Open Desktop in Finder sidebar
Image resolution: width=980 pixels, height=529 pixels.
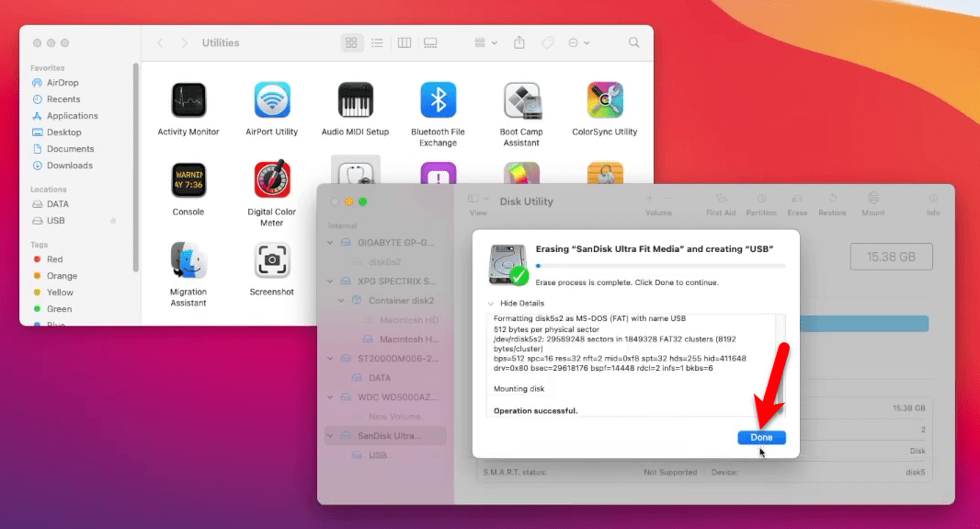click(63, 132)
